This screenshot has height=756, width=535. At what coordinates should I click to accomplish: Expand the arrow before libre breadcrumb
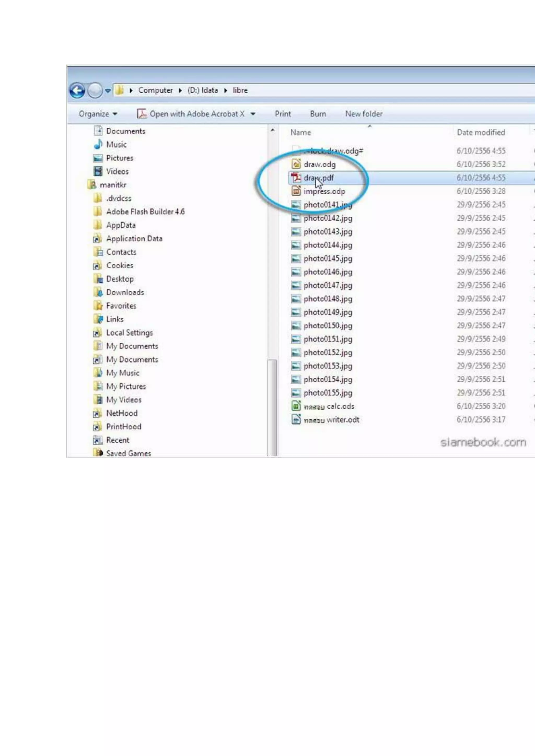pyautogui.click(x=226, y=91)
